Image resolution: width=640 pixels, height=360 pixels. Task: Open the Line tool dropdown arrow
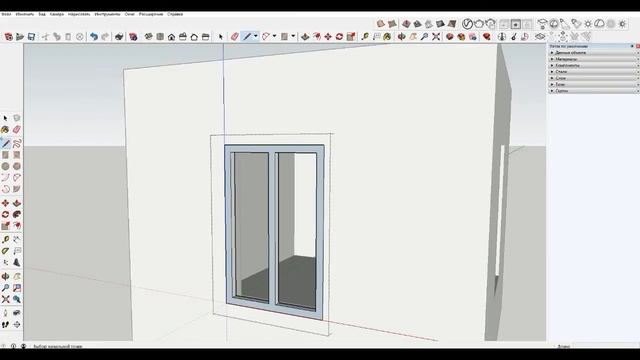[x=256, y=37]
